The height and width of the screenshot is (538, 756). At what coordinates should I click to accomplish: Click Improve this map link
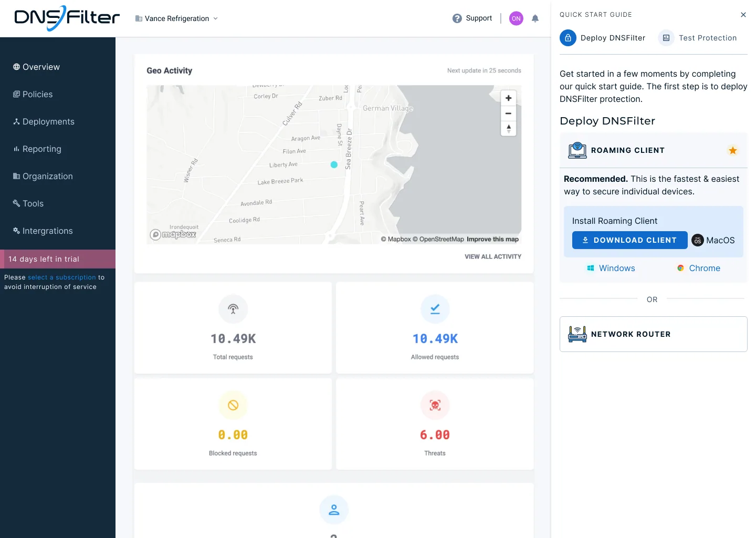[x=492, y=239]
